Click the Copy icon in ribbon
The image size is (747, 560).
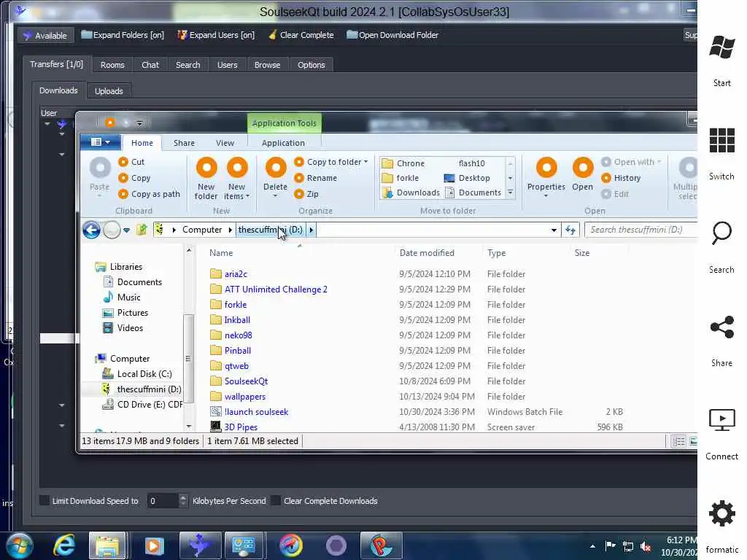(123, 178)
